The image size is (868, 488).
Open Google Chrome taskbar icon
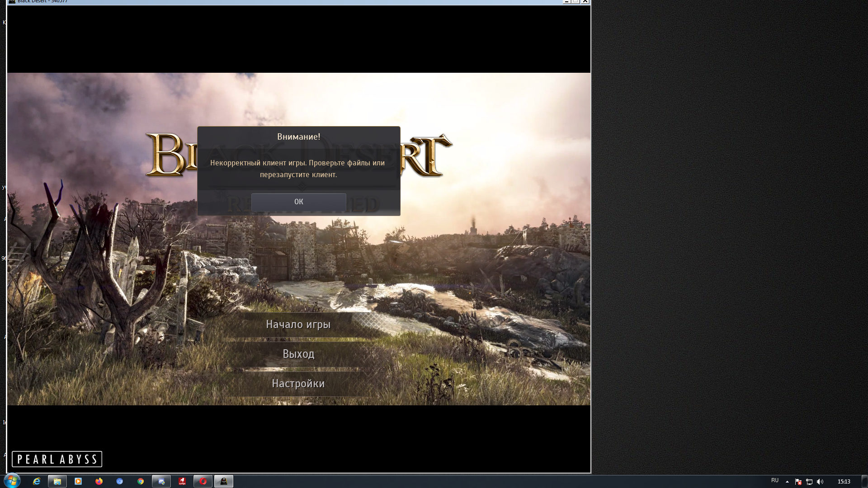(x=141, y=481)
